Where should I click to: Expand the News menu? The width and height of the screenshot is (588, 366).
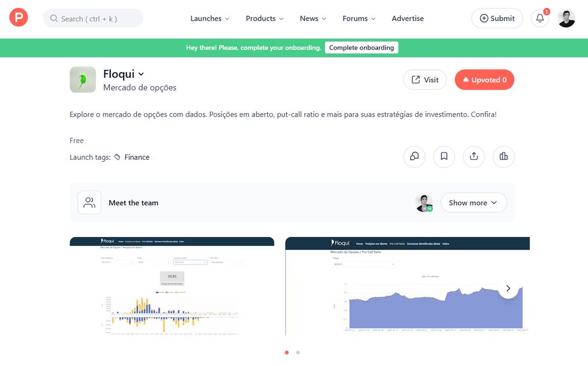(x=313, y=18)
